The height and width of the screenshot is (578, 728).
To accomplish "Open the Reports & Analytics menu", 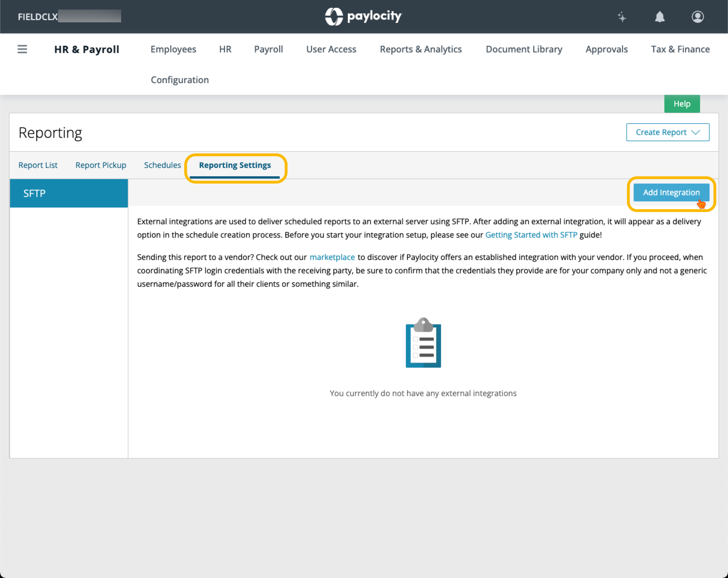I will click(420, 49).
